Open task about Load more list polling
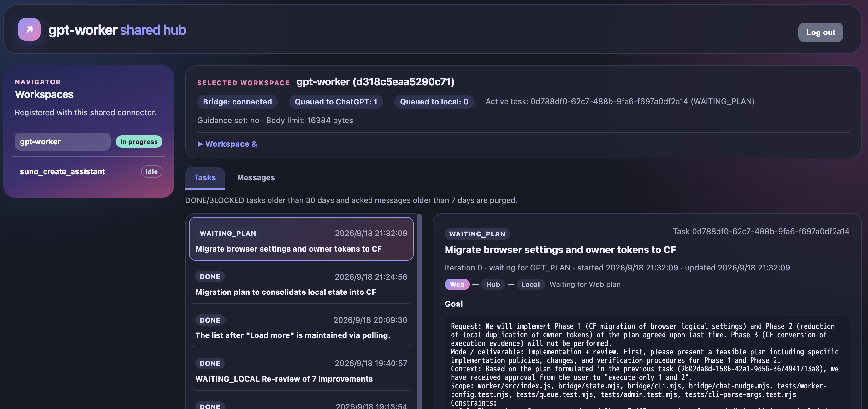 click(301, 326)
